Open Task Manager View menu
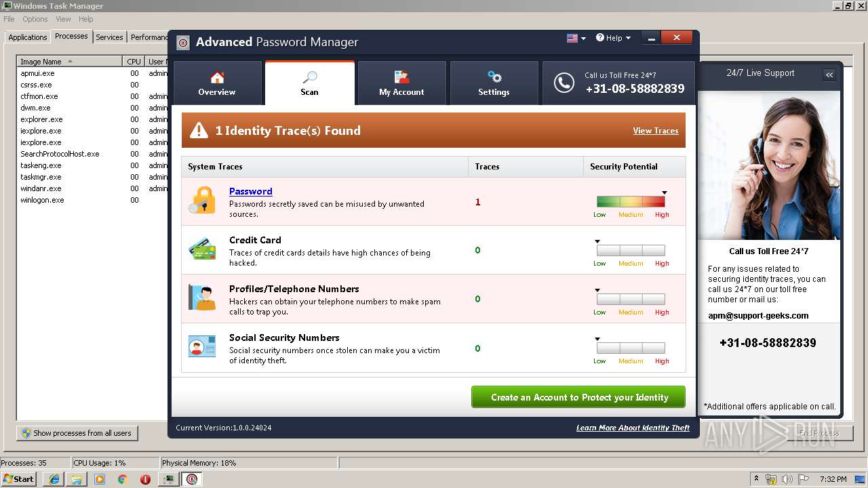Screen dimensions: 868x488 [63, 19]
